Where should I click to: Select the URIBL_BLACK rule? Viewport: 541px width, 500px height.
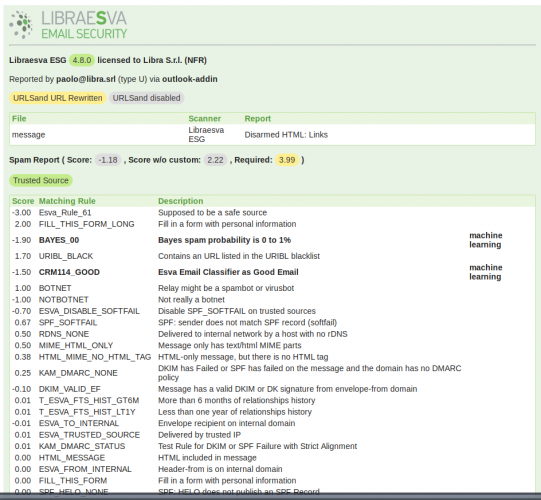(66, 256)
